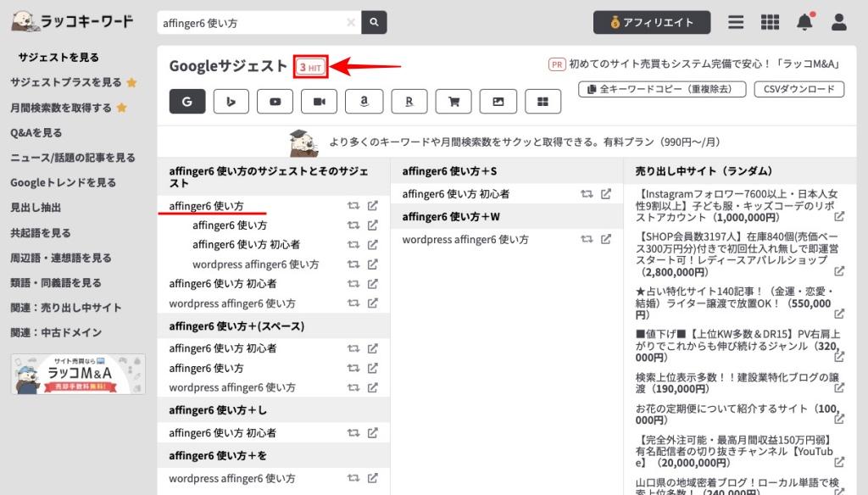This screenshot has width=868, height=495.
Task: Open SHOP会員数3197人 site listing
Action: 736,254
